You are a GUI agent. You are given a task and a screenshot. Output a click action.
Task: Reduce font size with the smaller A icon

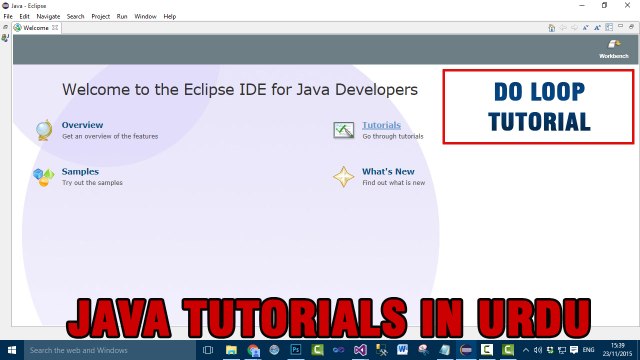click(x=586, y=27)
